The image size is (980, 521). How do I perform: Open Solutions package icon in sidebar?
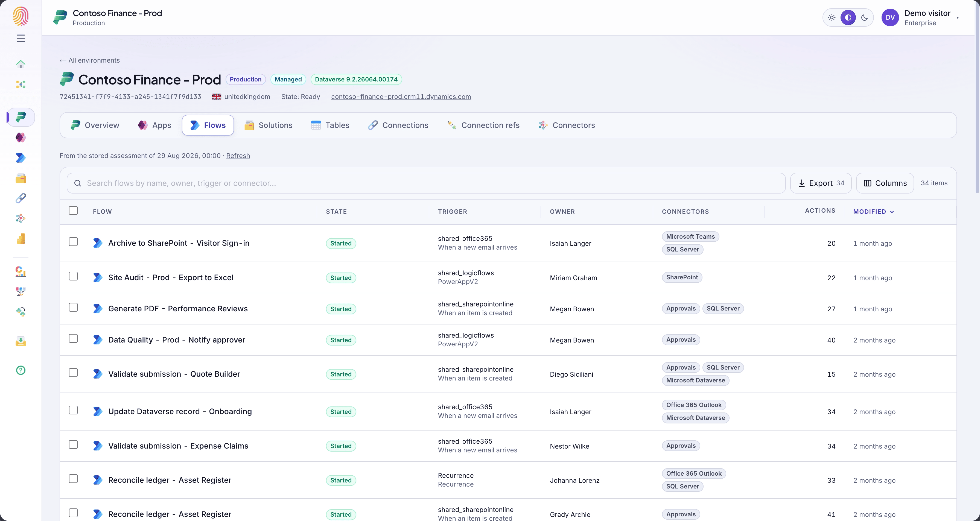coord(21,178)
